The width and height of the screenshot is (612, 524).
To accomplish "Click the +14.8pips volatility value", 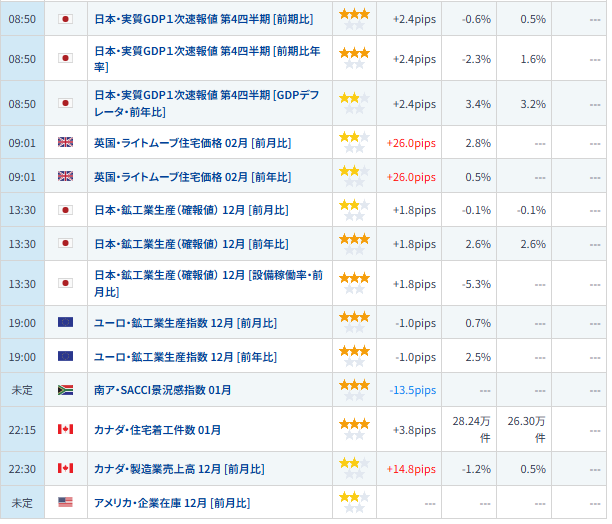I will [x=410, y=469].
